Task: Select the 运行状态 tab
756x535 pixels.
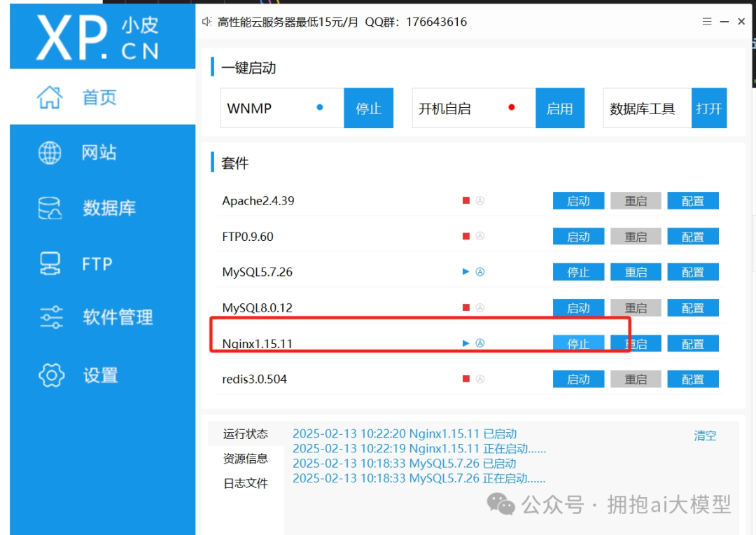Action: [246, 434]
